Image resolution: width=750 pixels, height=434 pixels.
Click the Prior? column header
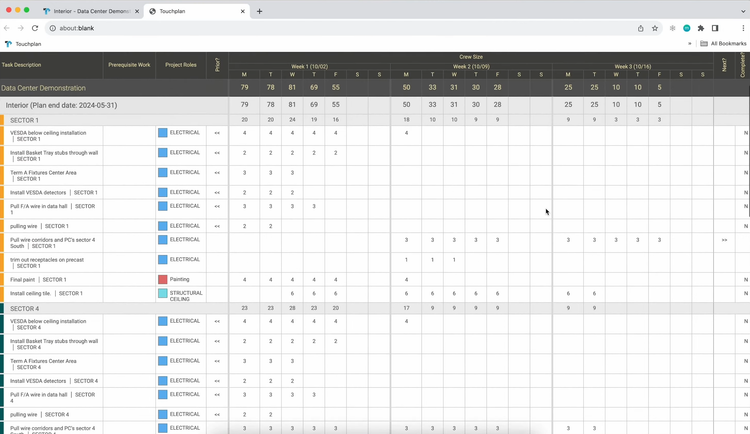point(217,65)
